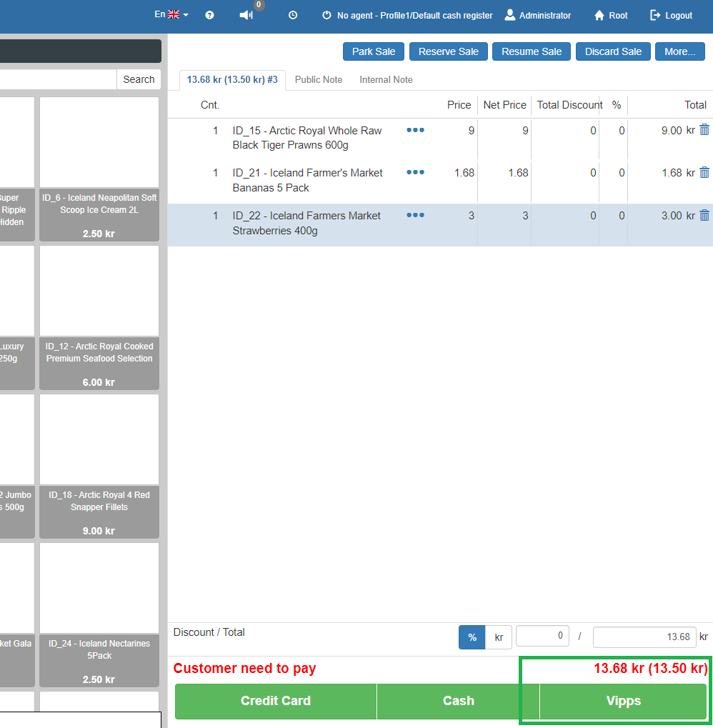The image size is (713, 728).
Task: Click the Discard Sale button
Action: point(613,51)
